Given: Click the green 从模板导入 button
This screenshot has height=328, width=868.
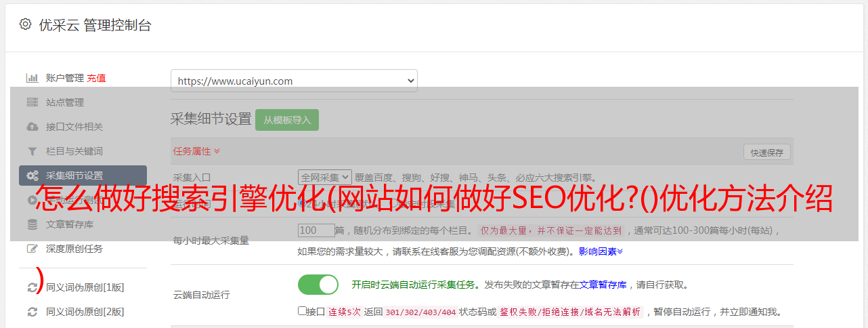Looking at the screenshot, I should (287, 120).
